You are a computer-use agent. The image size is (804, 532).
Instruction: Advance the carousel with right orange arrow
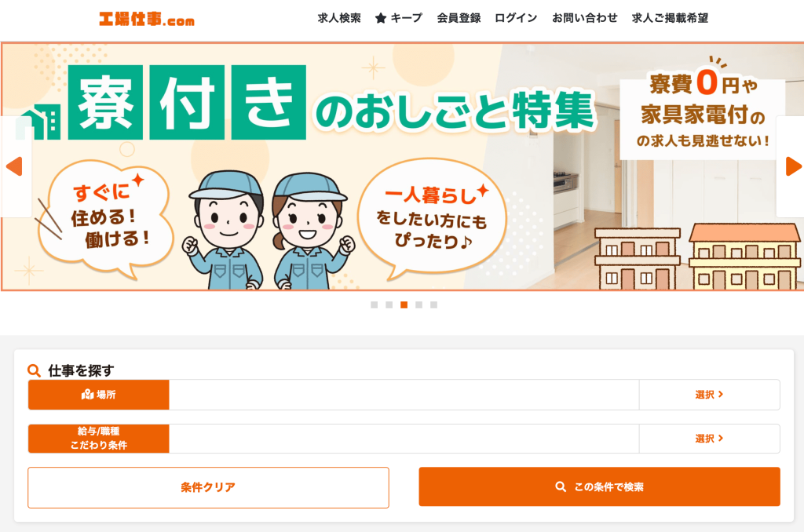point(793,166)
